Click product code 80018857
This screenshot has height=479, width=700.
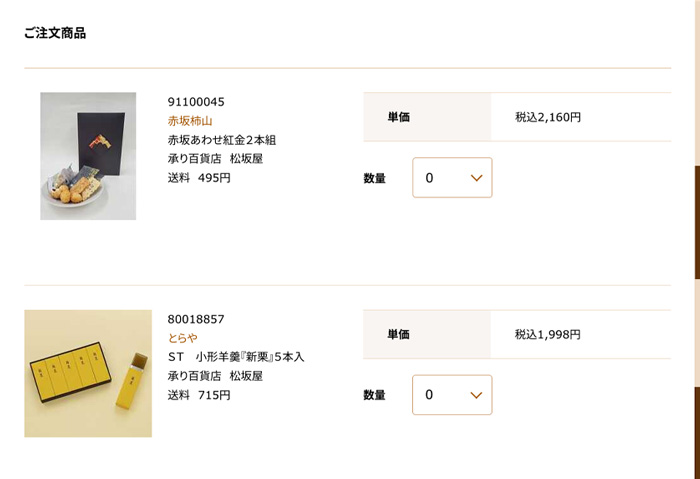point(196,319)
